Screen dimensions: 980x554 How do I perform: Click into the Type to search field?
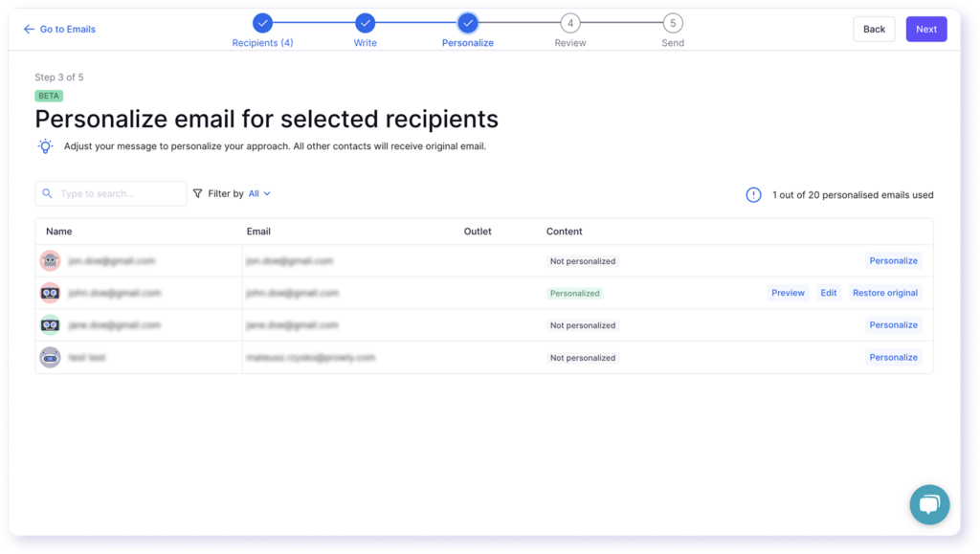[119, 193]
